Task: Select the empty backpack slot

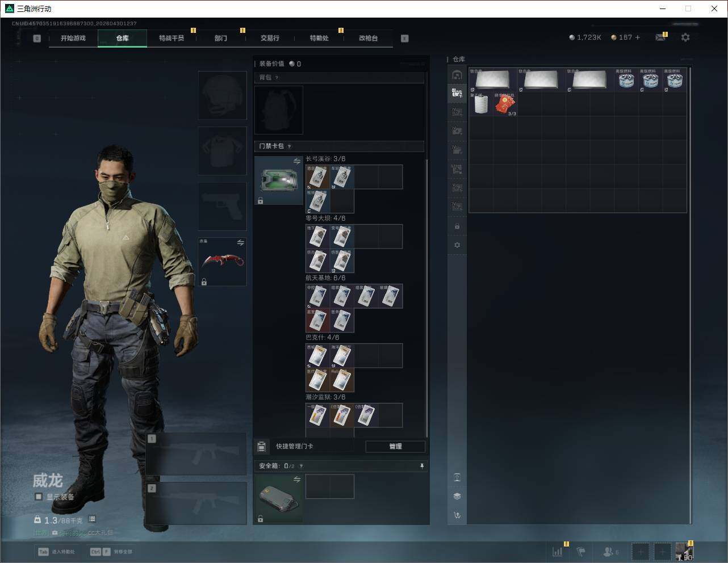Action: (278, 110)
